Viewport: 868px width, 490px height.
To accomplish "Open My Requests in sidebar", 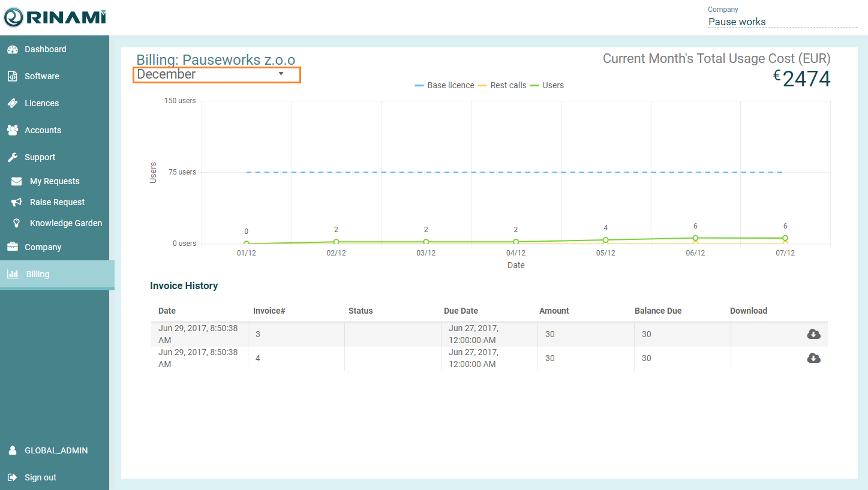I will (x=55, y=181).
